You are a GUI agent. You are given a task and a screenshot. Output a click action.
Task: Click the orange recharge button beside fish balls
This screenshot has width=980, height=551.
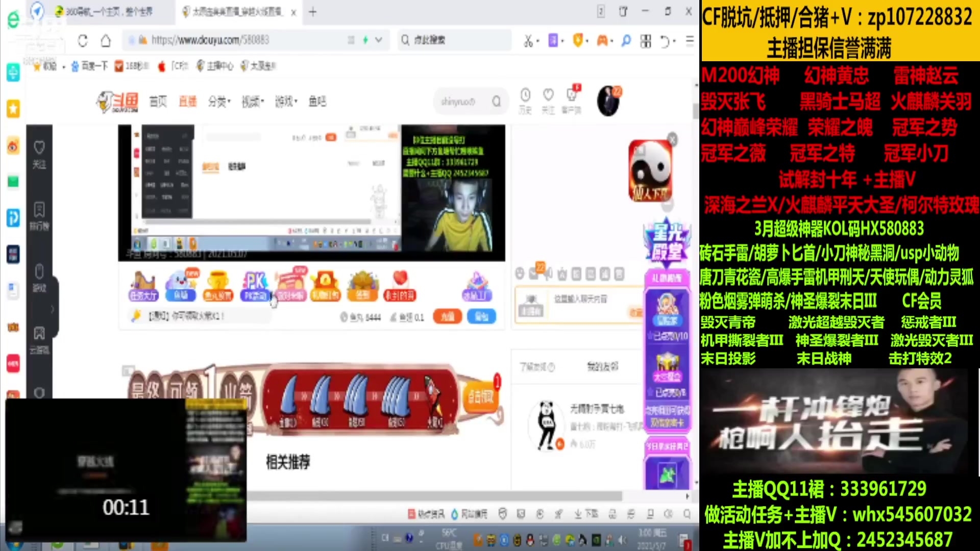coord(448,317)
